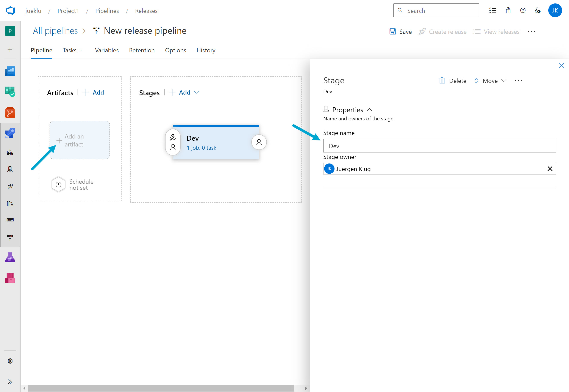
Task: Open user settings icon in header
Action: pyautogui.click(x=537, y=11)
